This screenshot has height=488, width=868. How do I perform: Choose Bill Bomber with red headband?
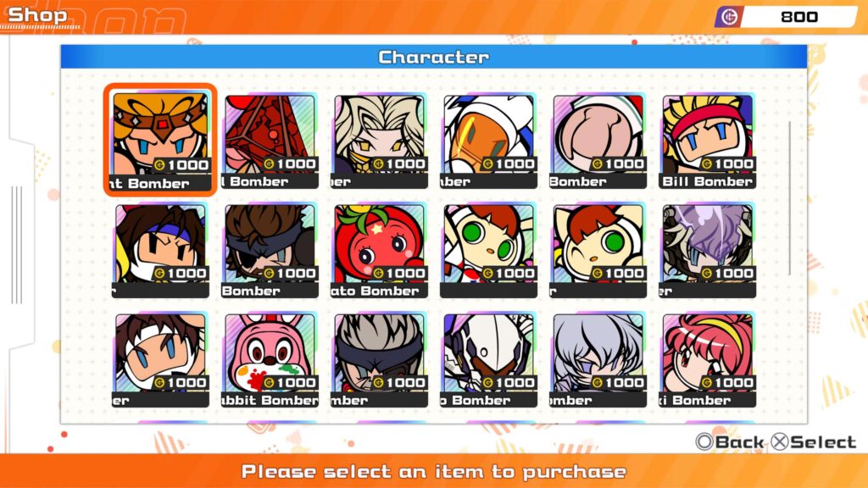707,141
